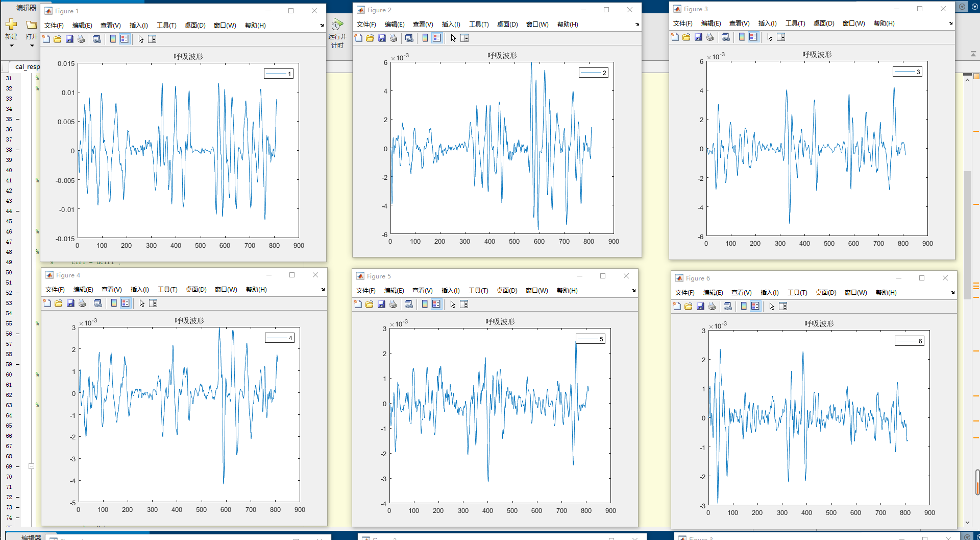
Task: Open Property Inspector in Figure 6 toolbar
Action: [783, 306]
